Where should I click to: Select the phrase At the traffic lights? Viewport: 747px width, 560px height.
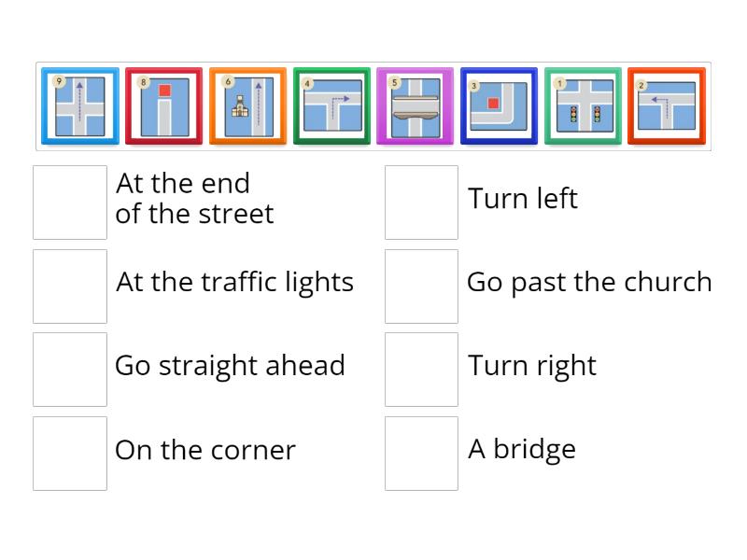point(234,282)
